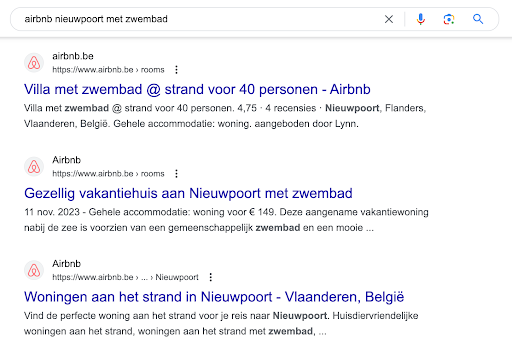
Task: Open the three-dot menu next to the Nieuwpoort breadcrumb
Action: (x=210, y=277)
